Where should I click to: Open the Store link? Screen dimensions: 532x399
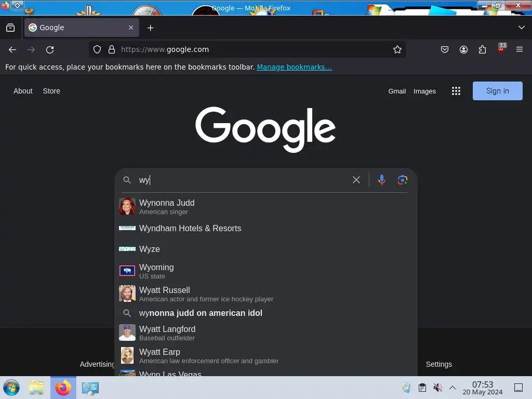[x=51, y=91]
